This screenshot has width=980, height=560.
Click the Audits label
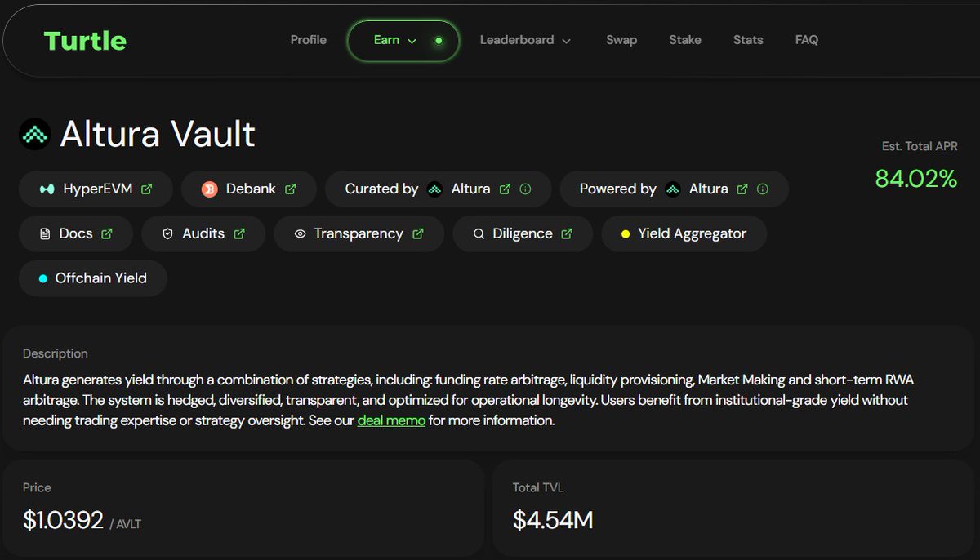(x=203, y=233)
